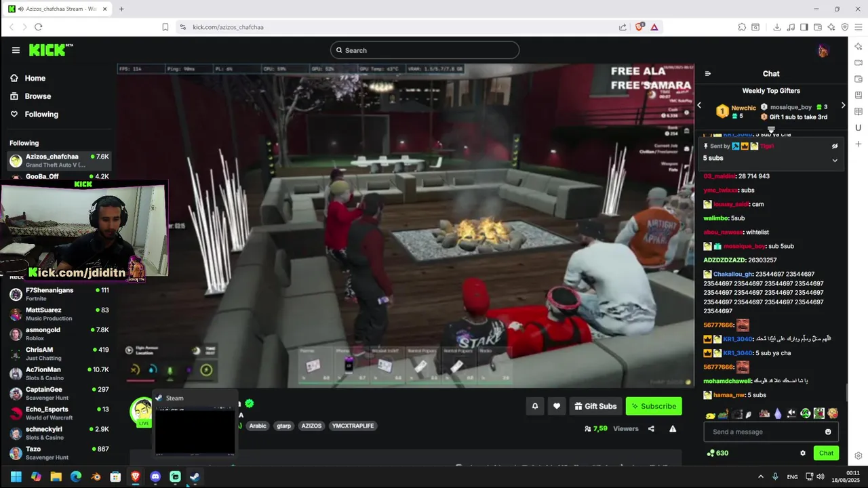
Task: Bookmark the page with bookmark icon
Action: tap(165, 27)
